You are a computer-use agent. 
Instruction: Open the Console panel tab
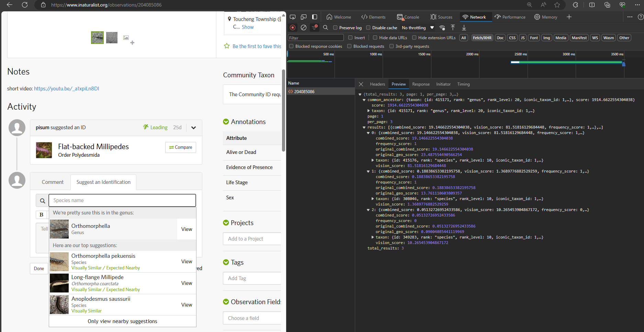(x=408, y=17)
